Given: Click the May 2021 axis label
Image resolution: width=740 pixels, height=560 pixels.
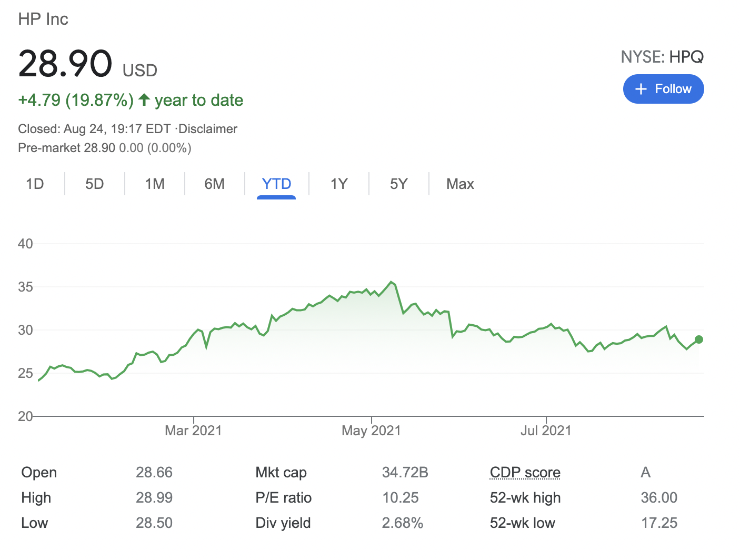Looking at the screenshot, I should 371,431.
